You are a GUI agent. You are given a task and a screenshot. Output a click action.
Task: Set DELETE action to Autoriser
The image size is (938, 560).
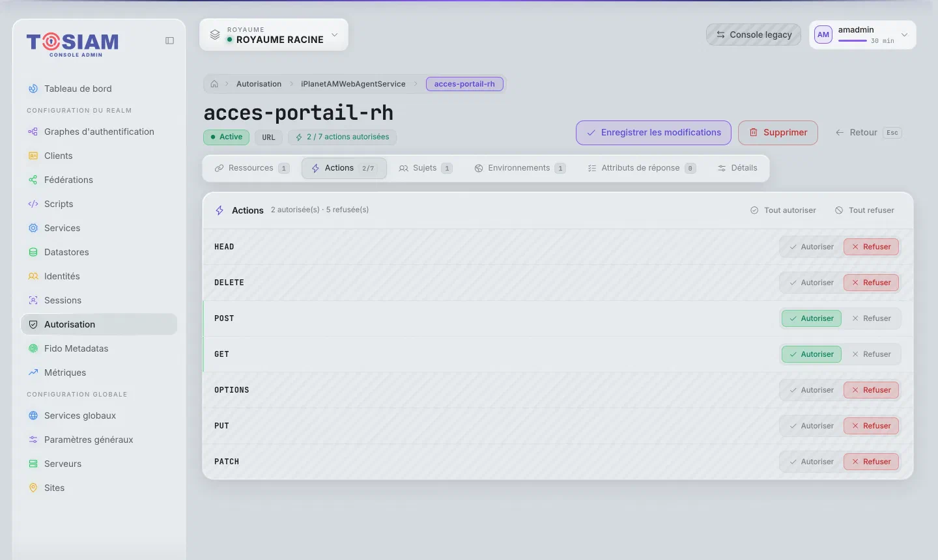coord(811,283)
